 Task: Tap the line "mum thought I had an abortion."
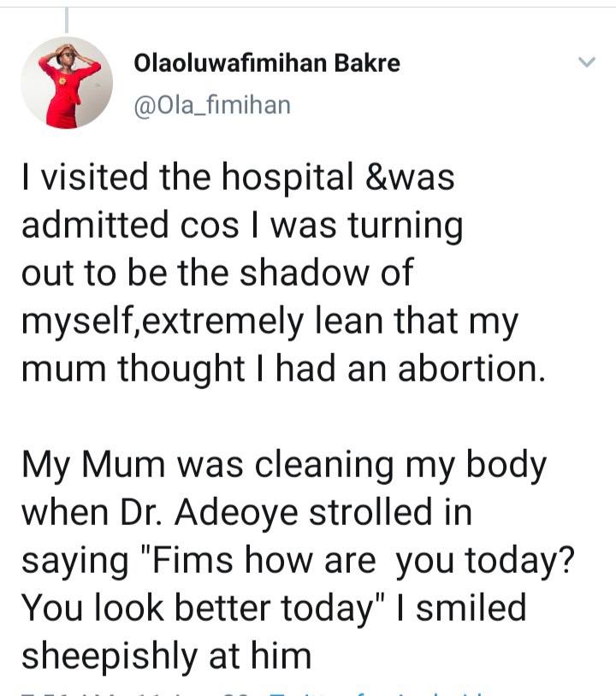click(x=283, y=368)
